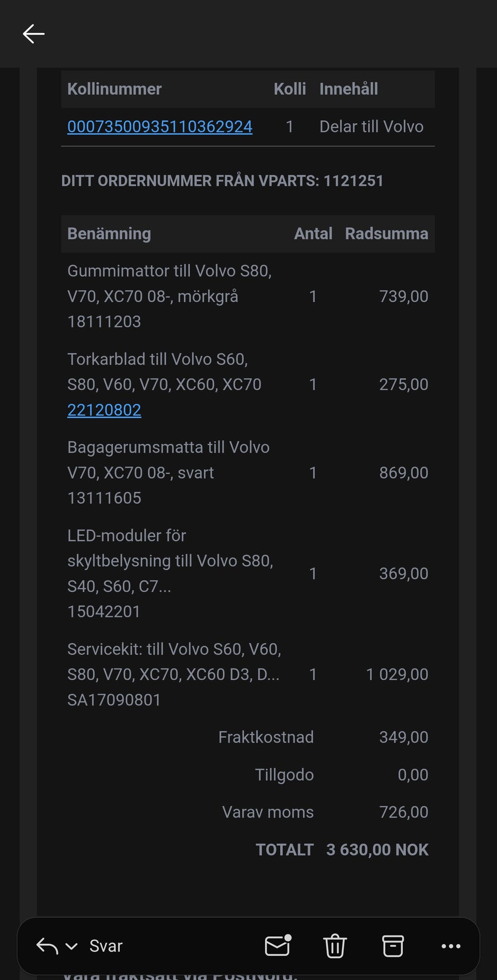
Task: Archive the email with the box icon
Action: (x=392, y=946)
